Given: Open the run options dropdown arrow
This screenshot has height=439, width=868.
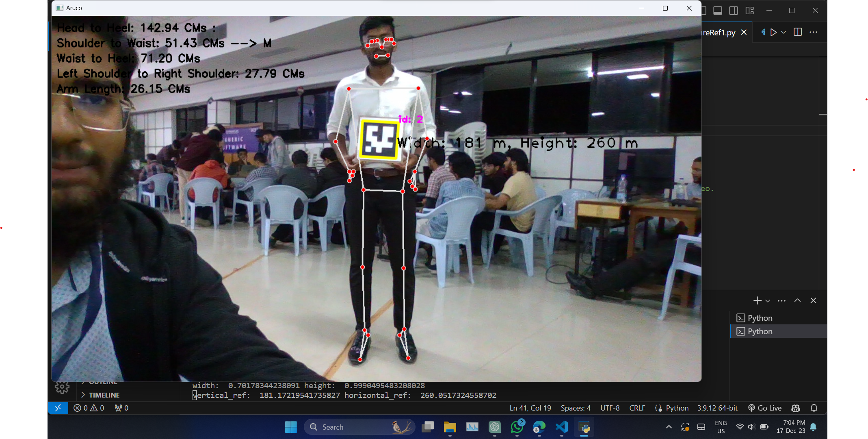Looking at the screenshot, I should point(784,32).
